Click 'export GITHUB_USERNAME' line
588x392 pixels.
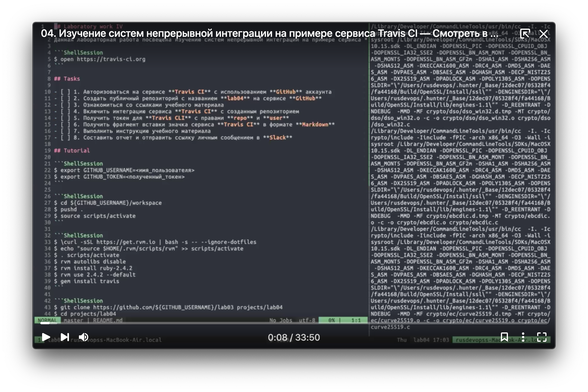124,170
